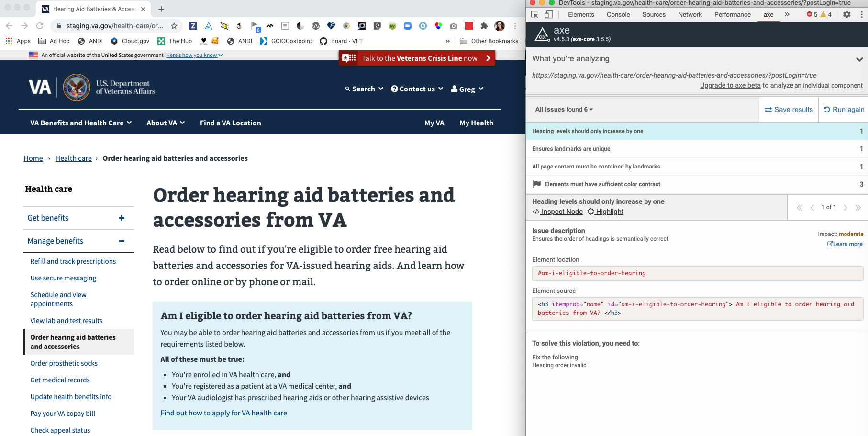The height and width of the screenshot is (436, 868).
Task: Open the Ad Hoc bookmarks folder
Action: click(54, 41)
